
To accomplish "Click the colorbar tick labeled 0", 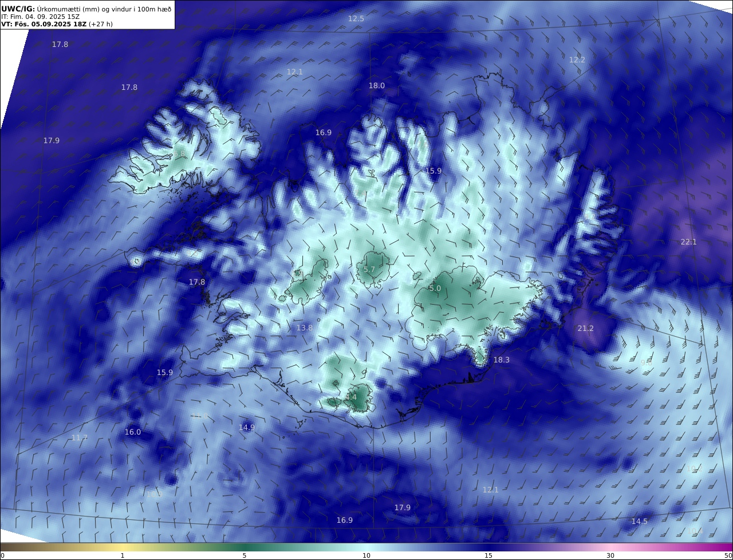I will (x=2, y=555).
